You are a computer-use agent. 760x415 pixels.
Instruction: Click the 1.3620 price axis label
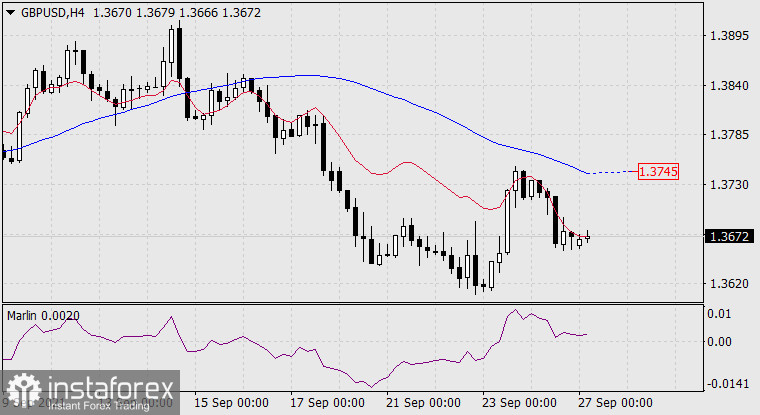coord(728,284)
